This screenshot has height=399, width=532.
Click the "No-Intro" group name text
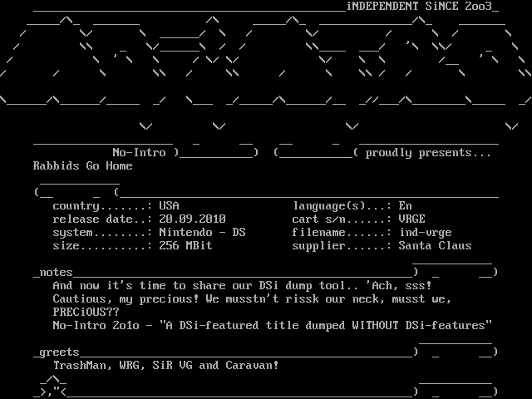click(139, 153)
